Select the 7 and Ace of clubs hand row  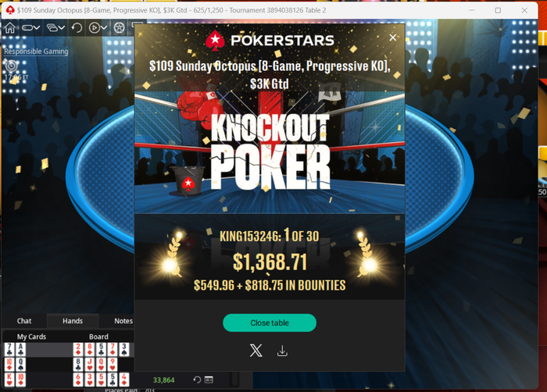click(69, 350)
